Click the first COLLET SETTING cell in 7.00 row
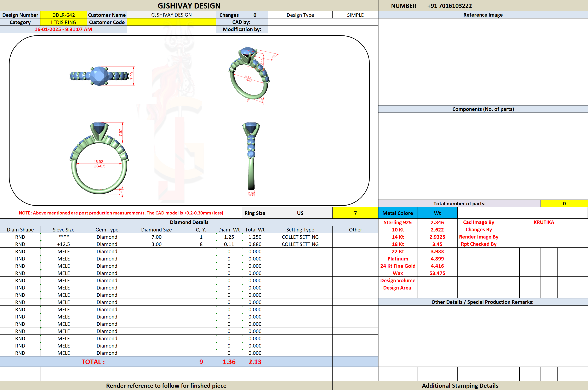The image size is (588, 390). [x=300, y=237]
